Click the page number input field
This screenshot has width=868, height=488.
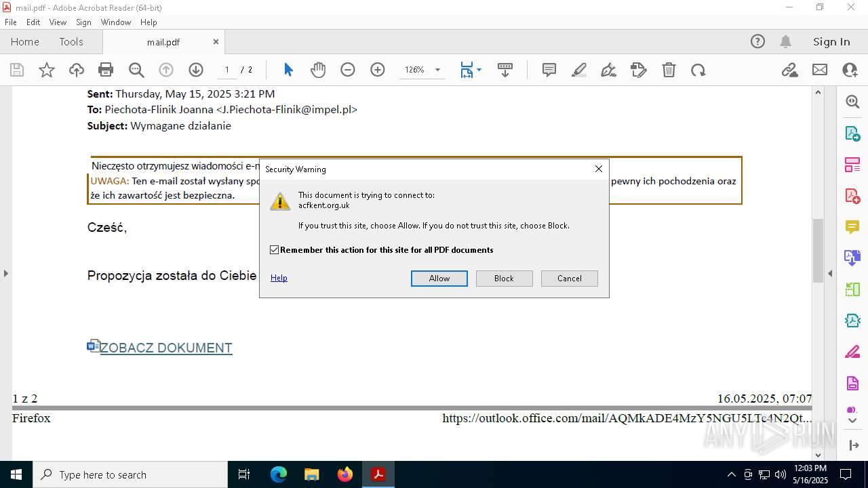226,70
